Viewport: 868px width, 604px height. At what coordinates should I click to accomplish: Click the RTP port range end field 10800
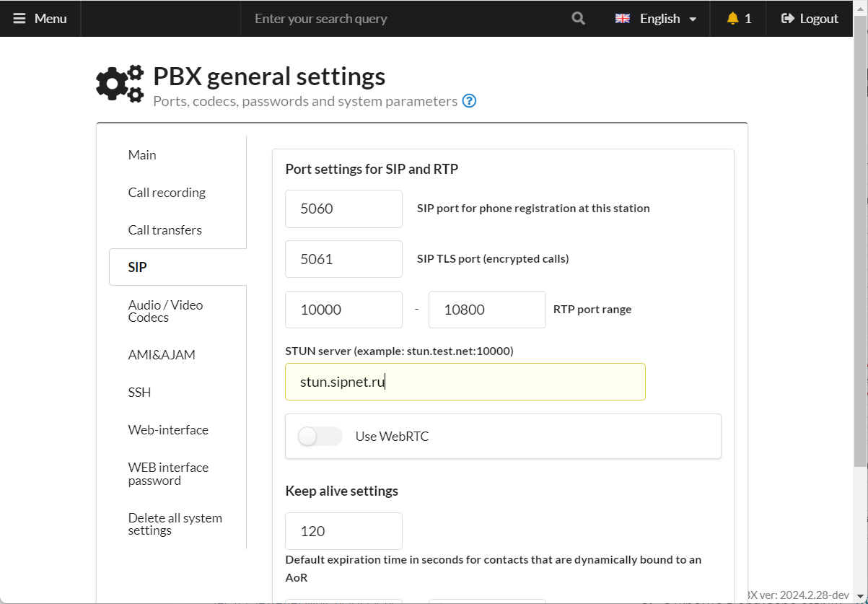tap(487, 310)
